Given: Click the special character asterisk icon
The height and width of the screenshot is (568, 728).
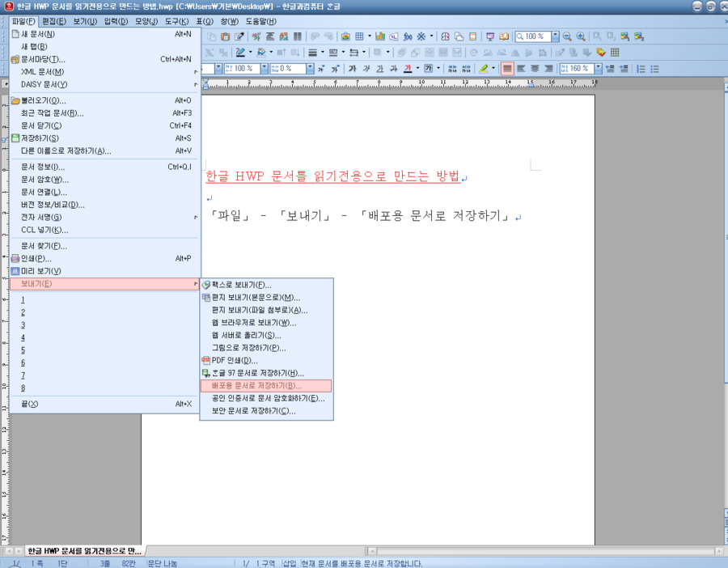Looking at the screenshot, I should pos(421,36).
